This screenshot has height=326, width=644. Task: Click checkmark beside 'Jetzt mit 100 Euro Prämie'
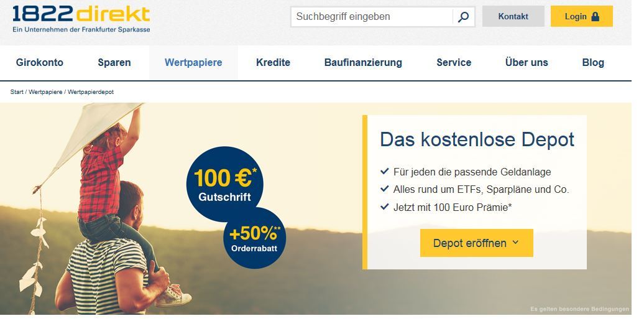384,207
